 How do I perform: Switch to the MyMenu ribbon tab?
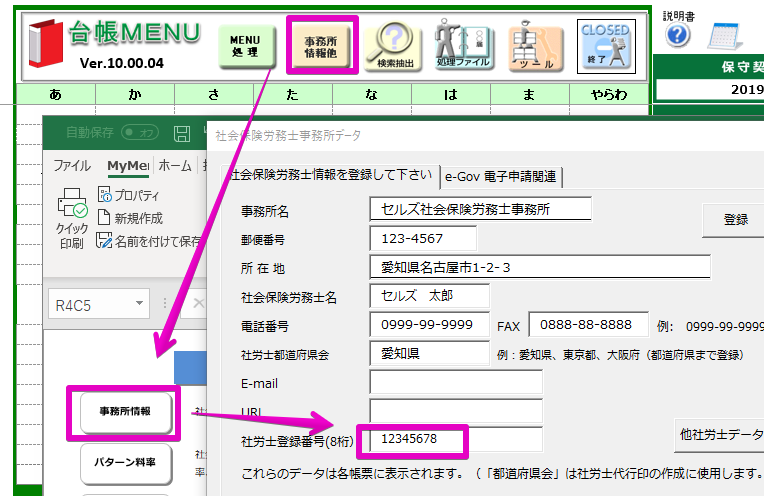[x=128, y=166]
